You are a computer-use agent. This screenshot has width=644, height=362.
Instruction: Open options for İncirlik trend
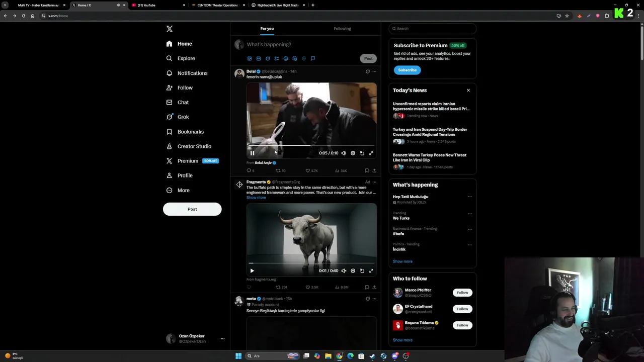pos(470,245)
